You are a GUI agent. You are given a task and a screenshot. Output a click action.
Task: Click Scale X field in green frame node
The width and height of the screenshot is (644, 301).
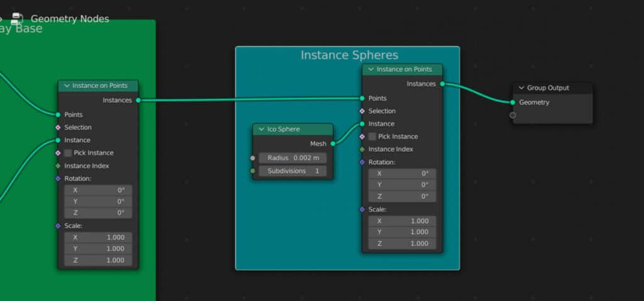click(98, 237)
